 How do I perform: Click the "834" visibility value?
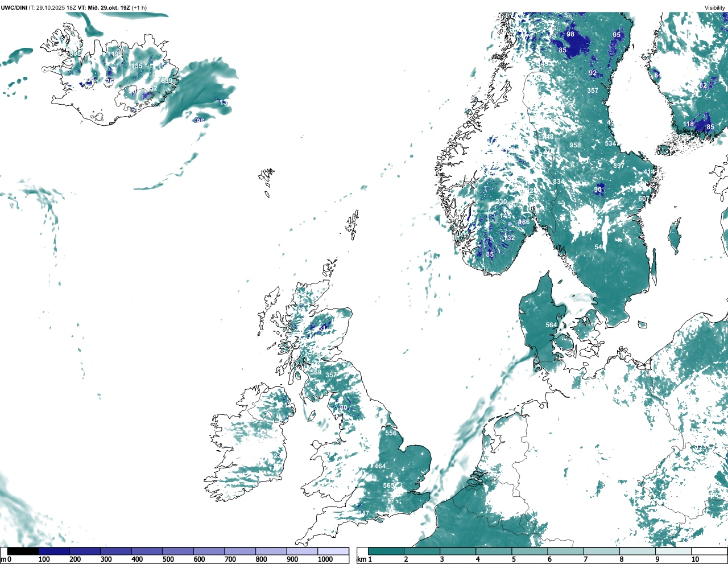(x=559, y=182)
